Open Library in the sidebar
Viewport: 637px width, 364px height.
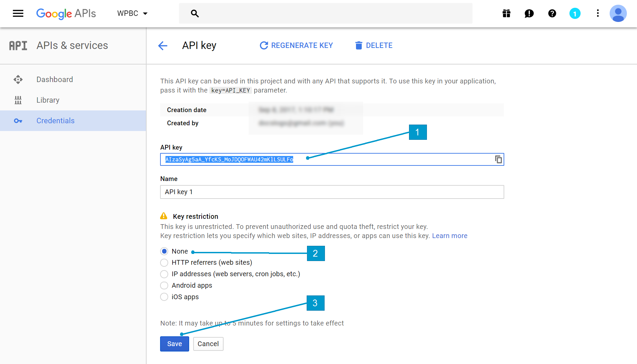[x=48, y=100]
